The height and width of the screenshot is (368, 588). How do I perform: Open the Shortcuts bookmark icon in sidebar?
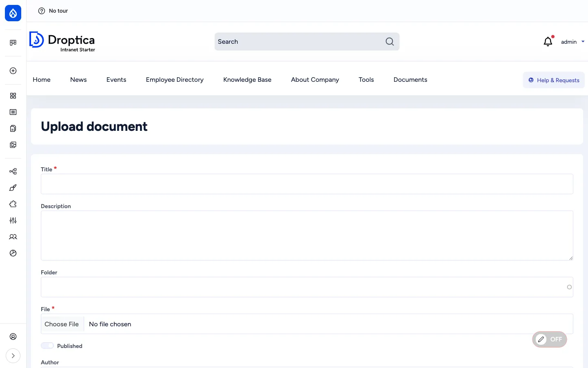click(13, 43)
